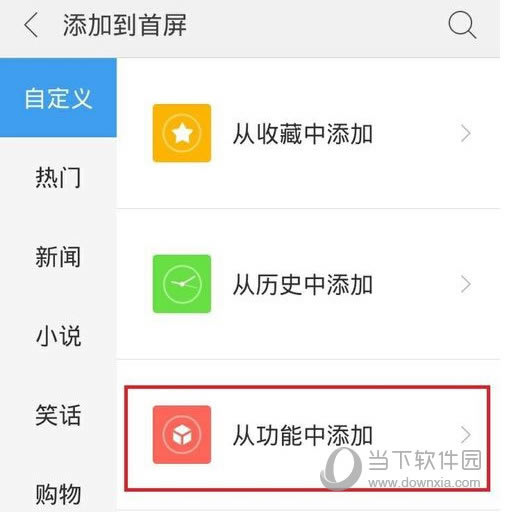Select the 自定义 sidebar tab

click(x=58, y=98)
